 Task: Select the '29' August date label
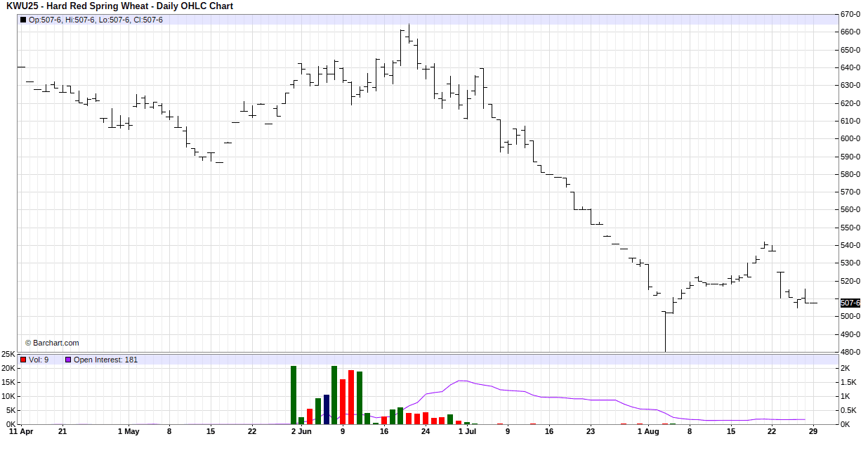click(813, 432)
